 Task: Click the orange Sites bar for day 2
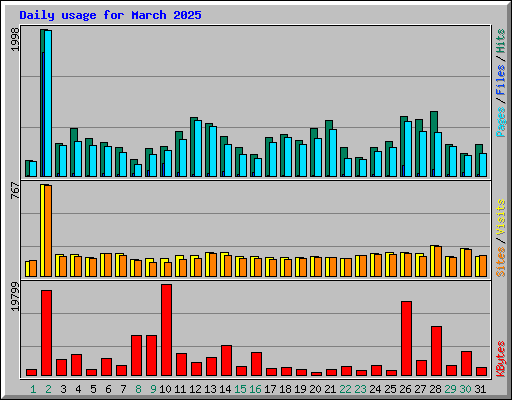coord(48,231)
